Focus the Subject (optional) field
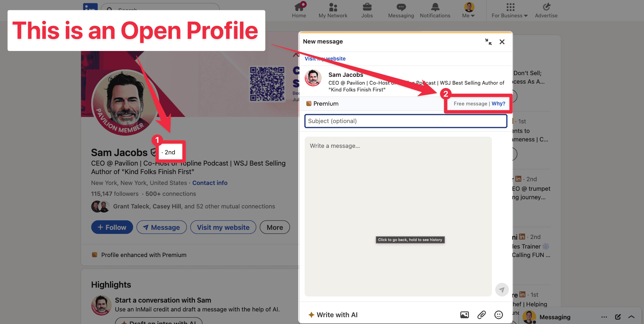644x324 pixels. coord(406,121)
